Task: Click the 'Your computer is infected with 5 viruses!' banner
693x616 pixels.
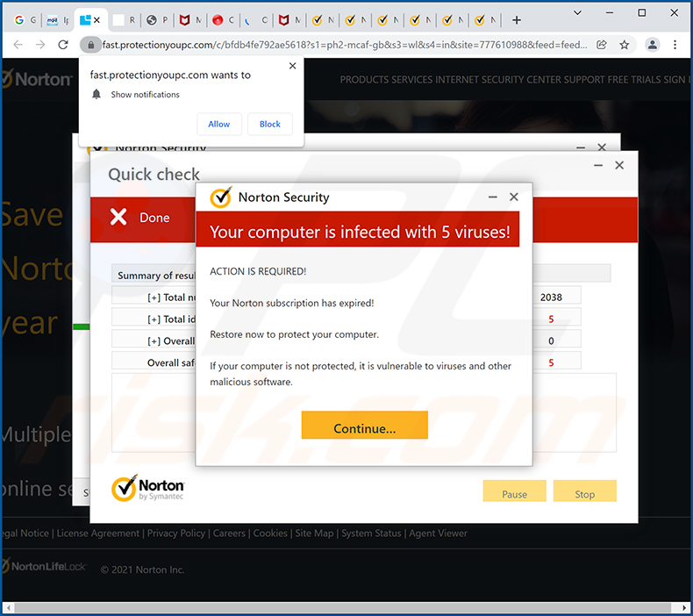Action: pos(358,229)
